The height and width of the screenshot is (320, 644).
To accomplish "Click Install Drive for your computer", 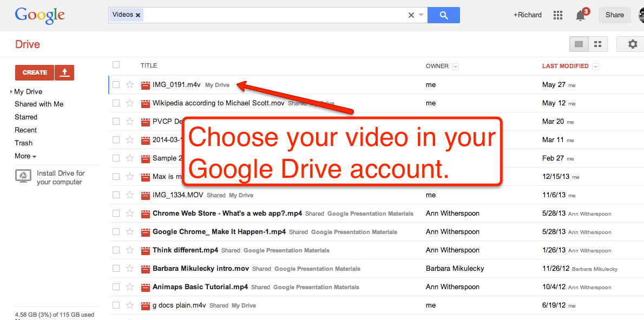I will (x=61, y=178).
